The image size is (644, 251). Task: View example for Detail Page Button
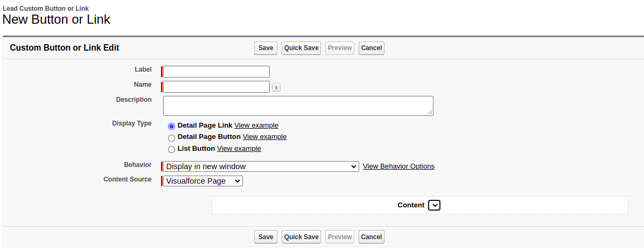(x=264, y=137)
